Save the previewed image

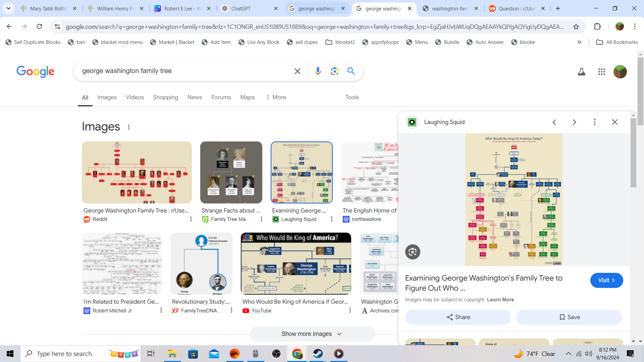pos(569,317)
